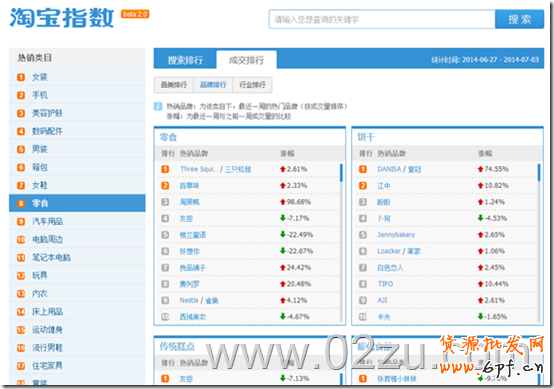This screenshot has height=389, width=554.
Task: Open 住宅家具 category in sidebar
Action: tap(77, 365)
